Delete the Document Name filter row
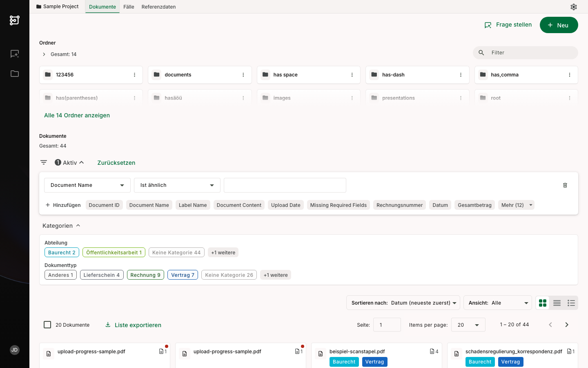Viewport: 588px width, 368px height. click(565, 185)
